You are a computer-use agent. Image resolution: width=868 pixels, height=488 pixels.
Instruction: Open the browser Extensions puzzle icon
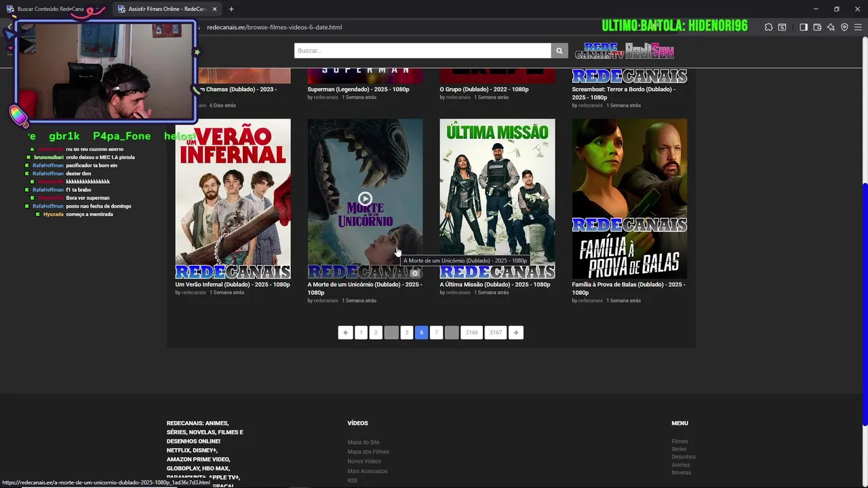point(768,27)
